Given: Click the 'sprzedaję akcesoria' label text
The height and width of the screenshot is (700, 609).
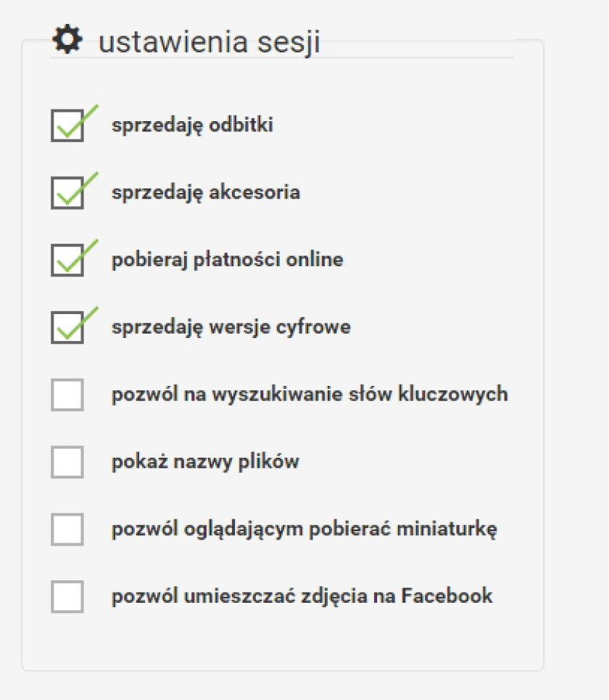Looking at the screenshot, I should tap(206, 193).
